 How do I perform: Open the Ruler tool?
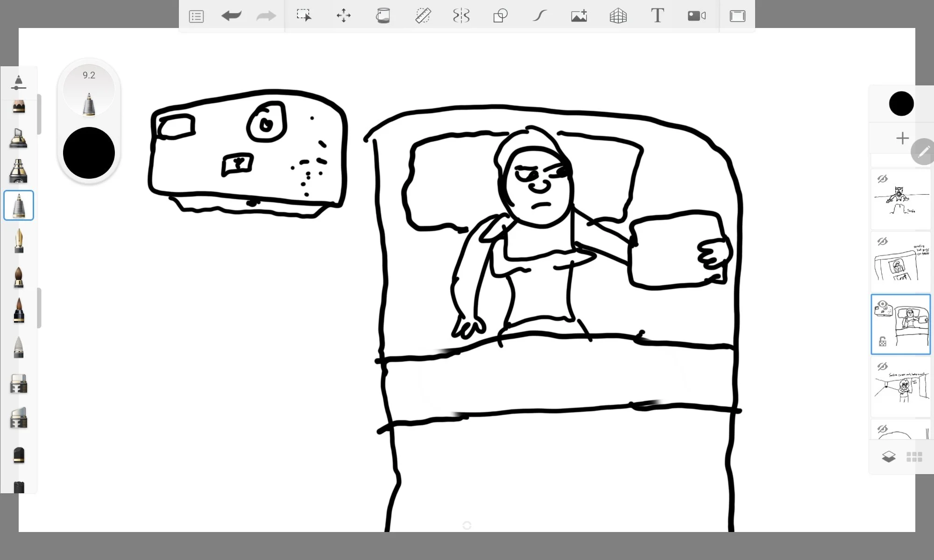pos(424,15)
